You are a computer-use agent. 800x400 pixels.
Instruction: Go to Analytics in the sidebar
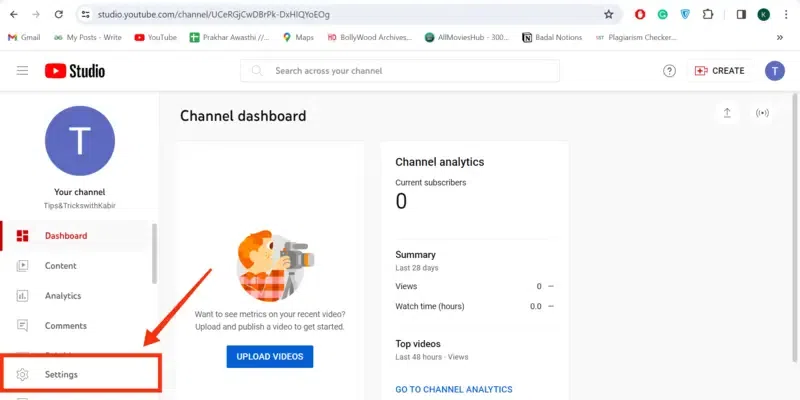pyautogui.click(x=63, y=296)
